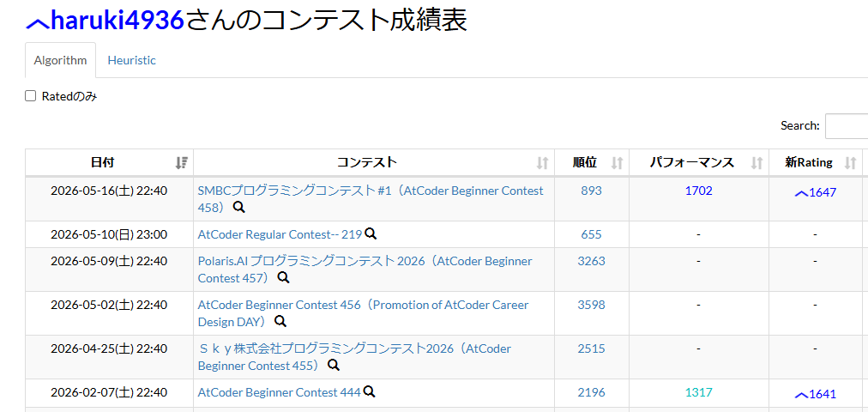
Task: Click magnifier icon for Beginner Contest 444
Action: click(370, 392)
